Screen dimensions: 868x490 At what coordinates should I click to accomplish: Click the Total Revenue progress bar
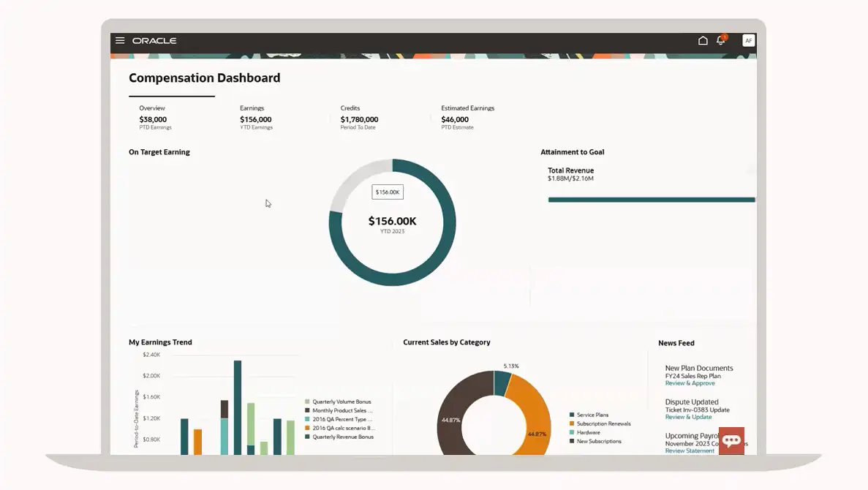tap(651, 200)
